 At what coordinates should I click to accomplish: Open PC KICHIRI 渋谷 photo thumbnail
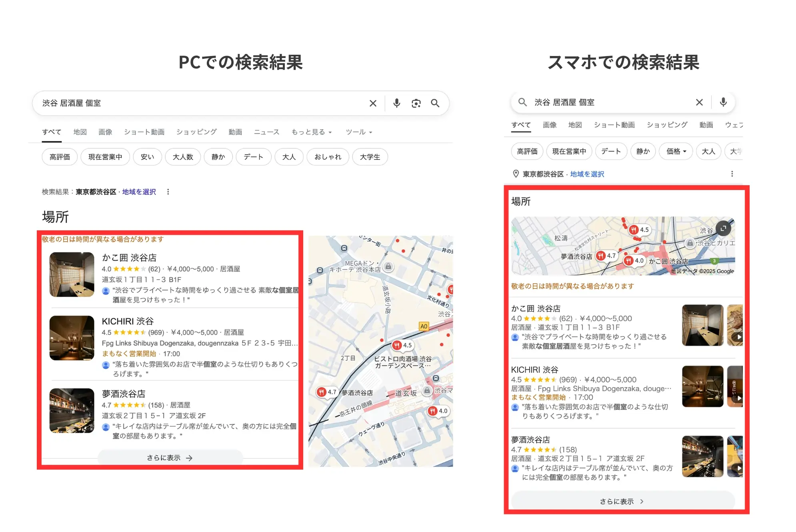point(72,338)
